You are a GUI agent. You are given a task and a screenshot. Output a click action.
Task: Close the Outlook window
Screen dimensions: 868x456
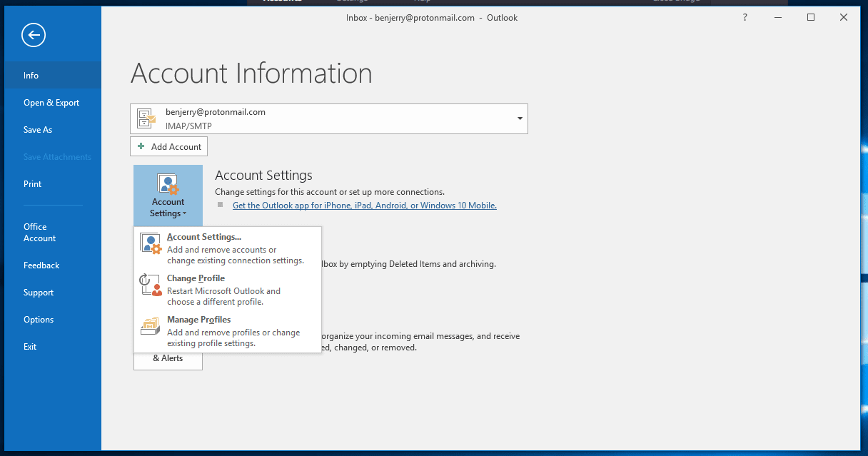(x=844, y=18)
